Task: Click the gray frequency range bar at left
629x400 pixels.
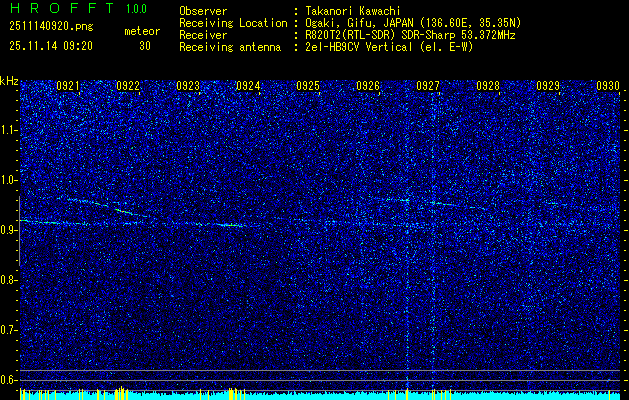Action: pyautogui.click(x=19, y=231)
